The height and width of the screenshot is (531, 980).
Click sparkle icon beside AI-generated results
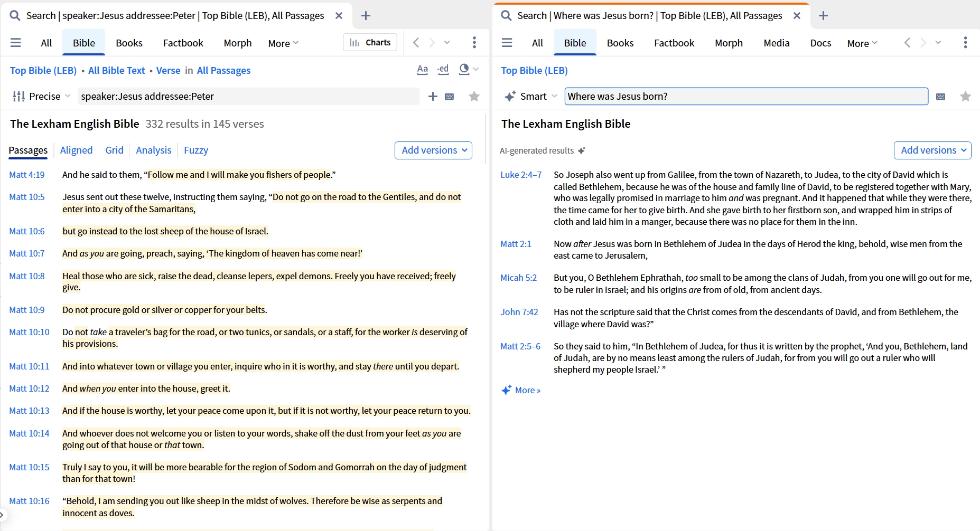tap(582, 151)
